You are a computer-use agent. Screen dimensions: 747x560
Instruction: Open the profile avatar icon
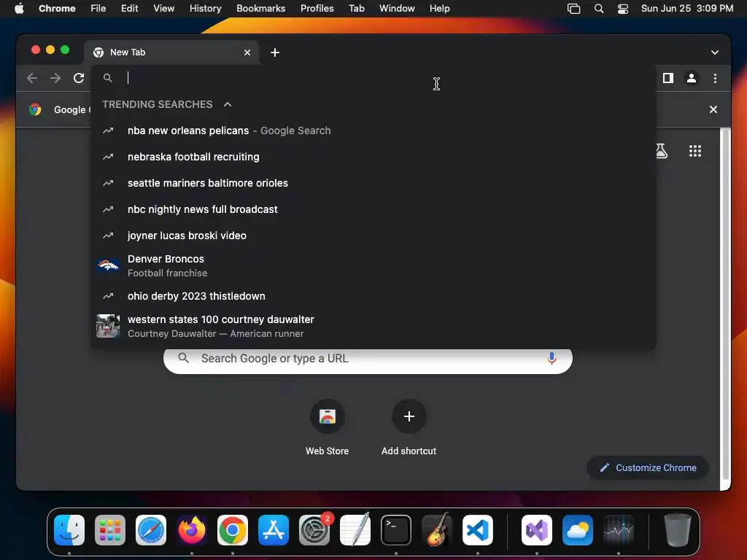(x=692, y=78)
